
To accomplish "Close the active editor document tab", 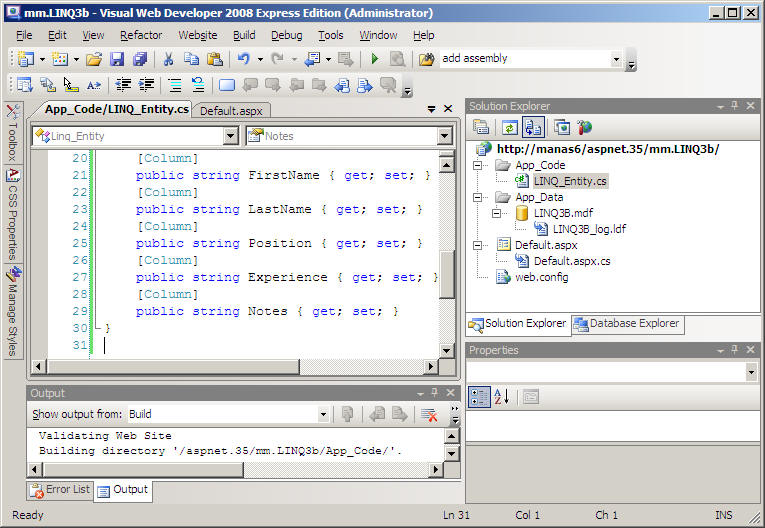I will click(x=448, y=109).
